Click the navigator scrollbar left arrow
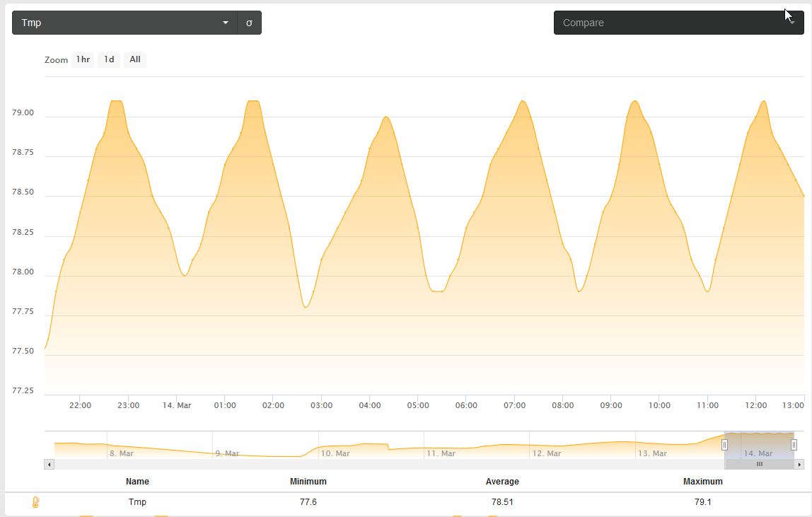Viewport: 812px width, 517px height. [49, 465]
